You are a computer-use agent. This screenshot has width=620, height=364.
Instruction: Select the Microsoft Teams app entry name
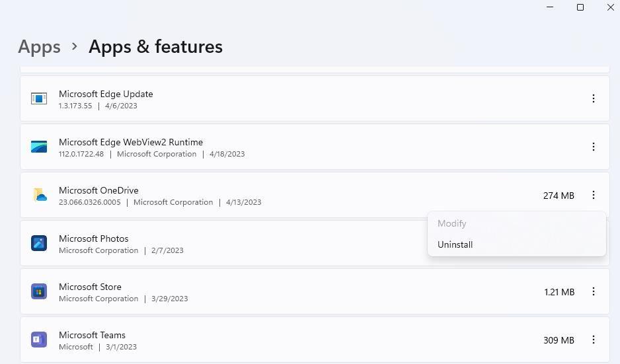tap(92, 335)
